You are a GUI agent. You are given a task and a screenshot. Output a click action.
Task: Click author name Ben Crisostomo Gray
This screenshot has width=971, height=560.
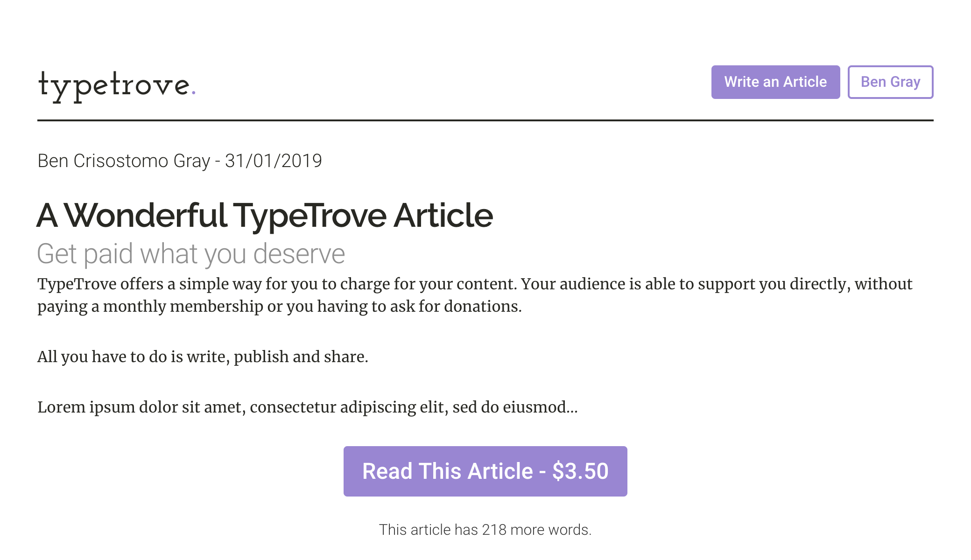point(124,161)
